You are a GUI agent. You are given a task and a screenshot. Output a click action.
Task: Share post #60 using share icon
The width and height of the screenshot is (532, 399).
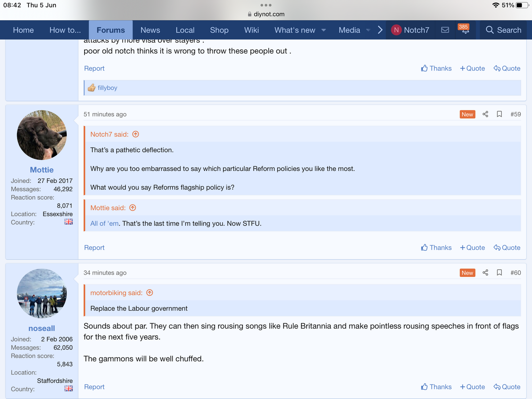485,273
